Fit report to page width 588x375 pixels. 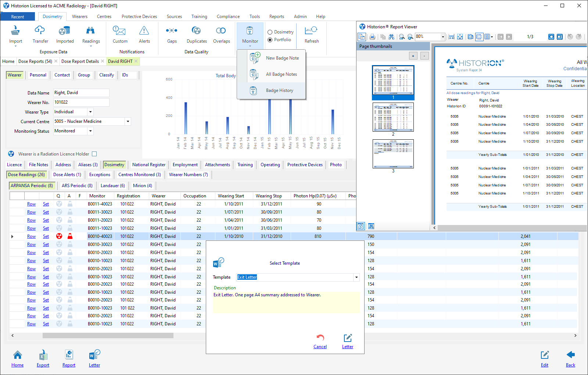(451, 37)
